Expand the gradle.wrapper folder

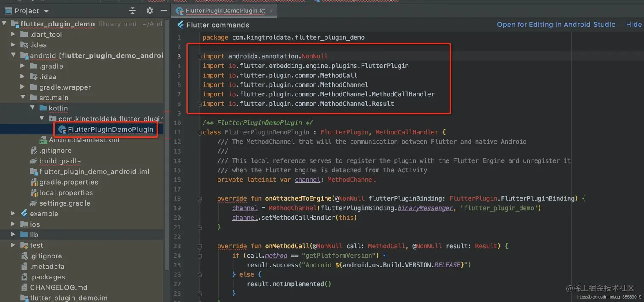23,87
